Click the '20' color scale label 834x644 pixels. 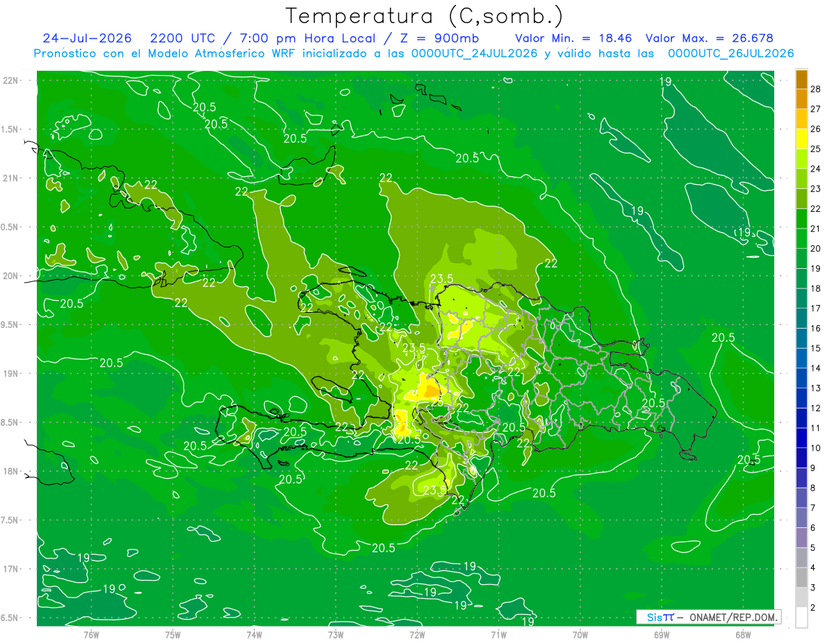pos(816,249)
